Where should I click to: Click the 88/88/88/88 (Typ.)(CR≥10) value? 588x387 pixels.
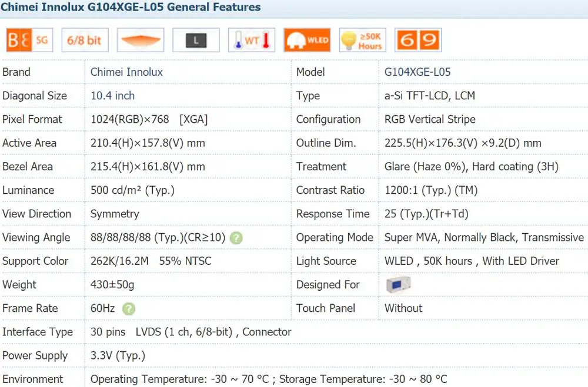coord(158,237)
